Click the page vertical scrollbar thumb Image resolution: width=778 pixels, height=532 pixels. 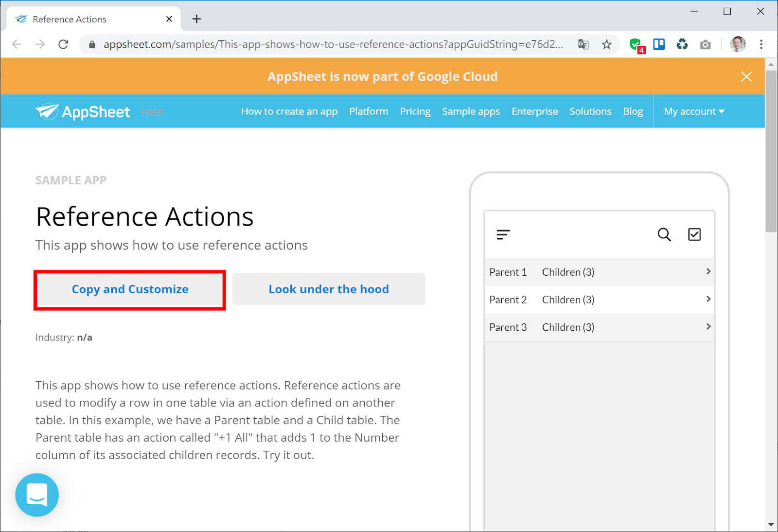tap(771, 151)
